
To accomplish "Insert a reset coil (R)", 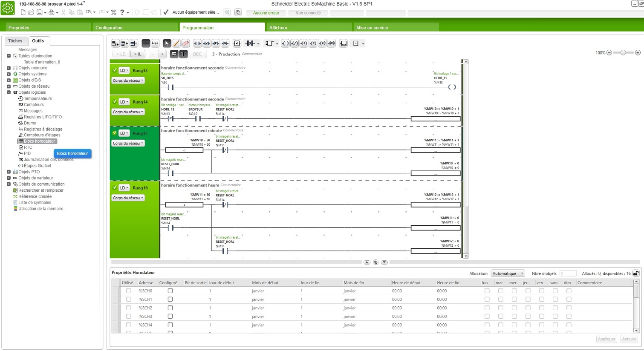I will [313, 43].
